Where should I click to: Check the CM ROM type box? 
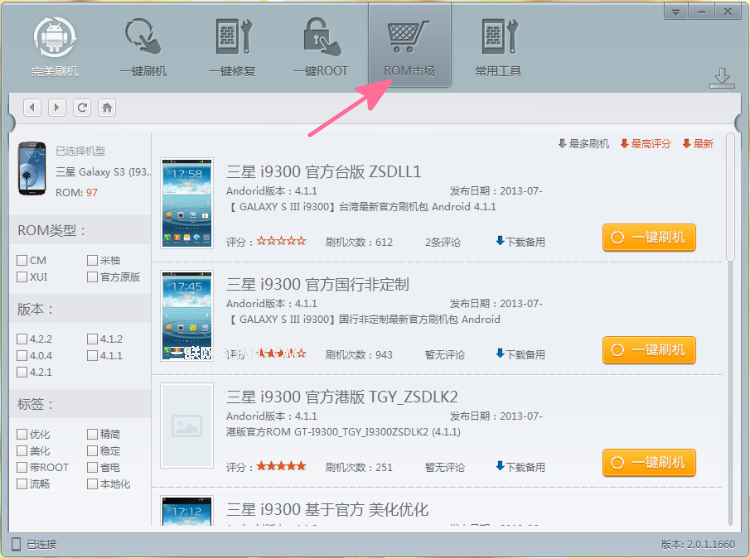click(22, 261)
